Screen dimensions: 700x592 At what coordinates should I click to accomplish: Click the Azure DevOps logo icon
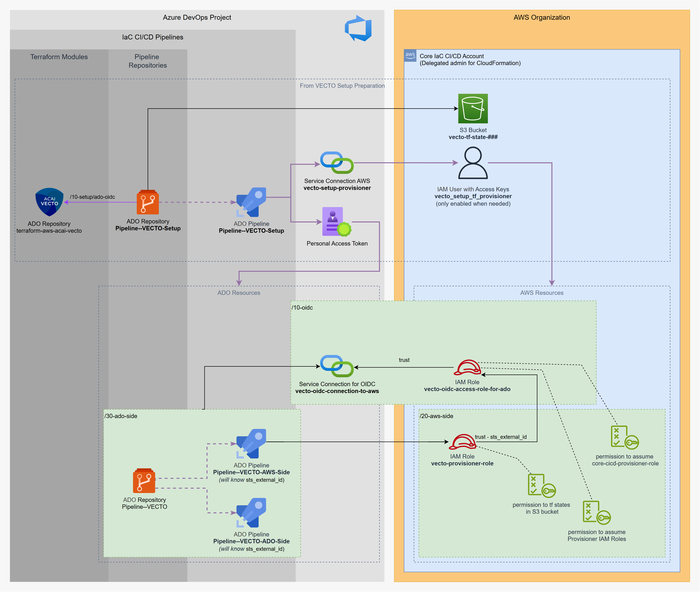tap(358, 28)
